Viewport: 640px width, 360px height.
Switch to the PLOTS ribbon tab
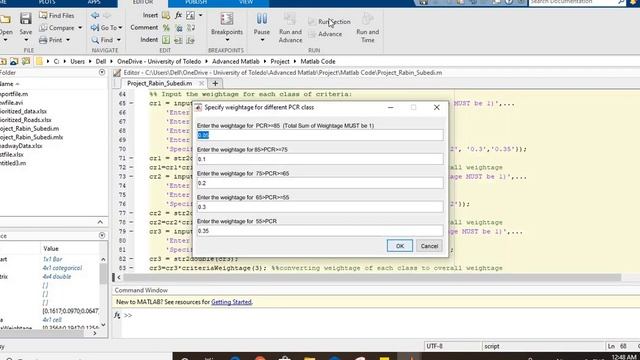tap(47, 2)
